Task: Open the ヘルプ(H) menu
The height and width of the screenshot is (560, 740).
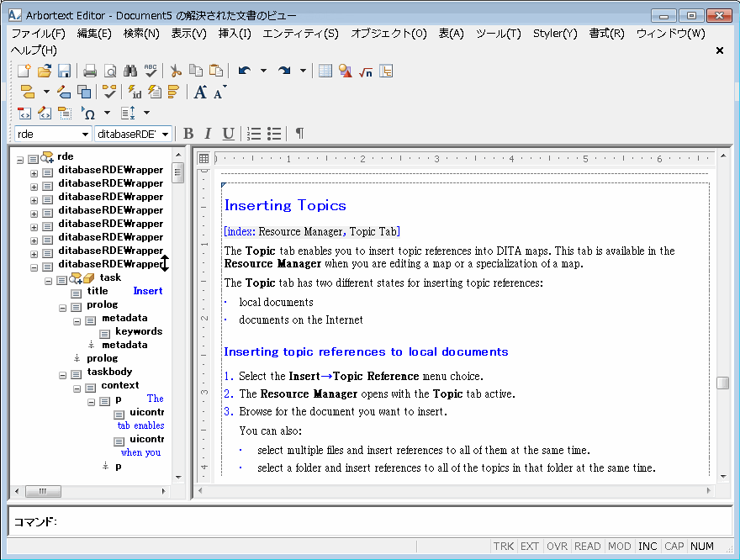Action: point(34,50)
